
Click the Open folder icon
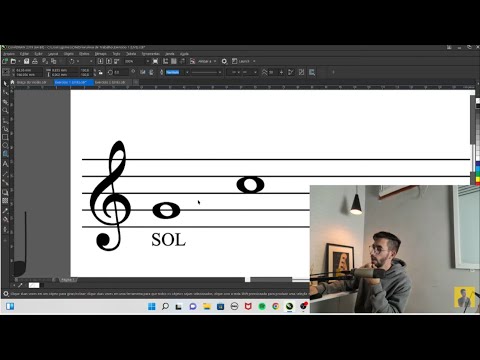click(14, 61)
